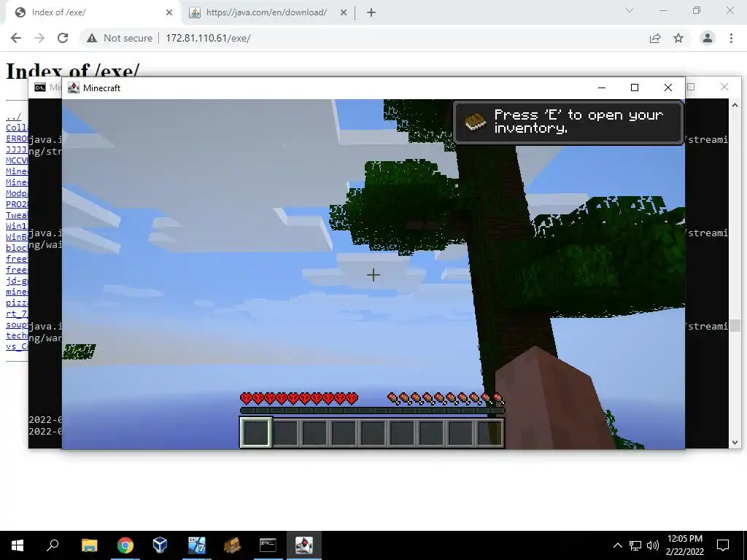747x560 pixels.
Task: Open the soup... file link
Action: point(17,324)
